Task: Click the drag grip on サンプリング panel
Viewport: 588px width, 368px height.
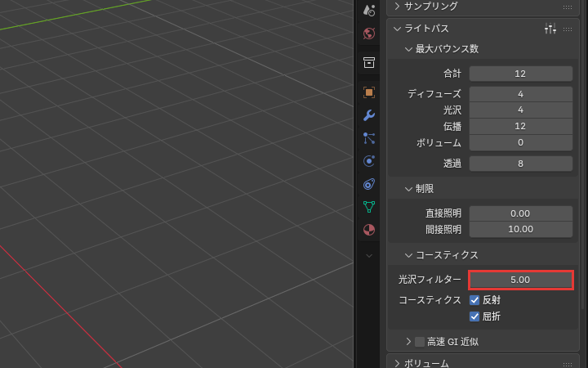Action: [568, 7]
